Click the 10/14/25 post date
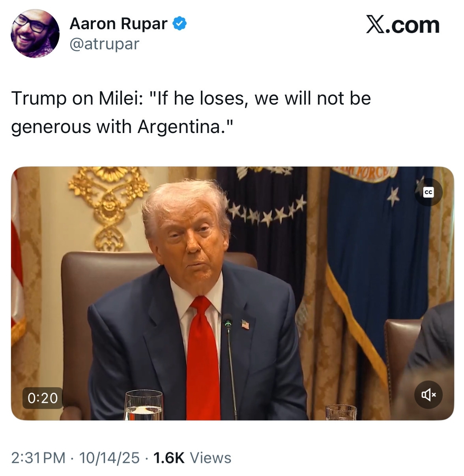 click(x=109, y=457)
